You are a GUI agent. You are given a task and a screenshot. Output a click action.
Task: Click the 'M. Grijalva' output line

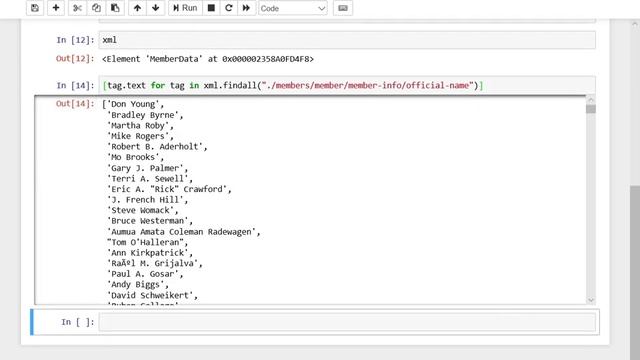click(x=152, y=264)
